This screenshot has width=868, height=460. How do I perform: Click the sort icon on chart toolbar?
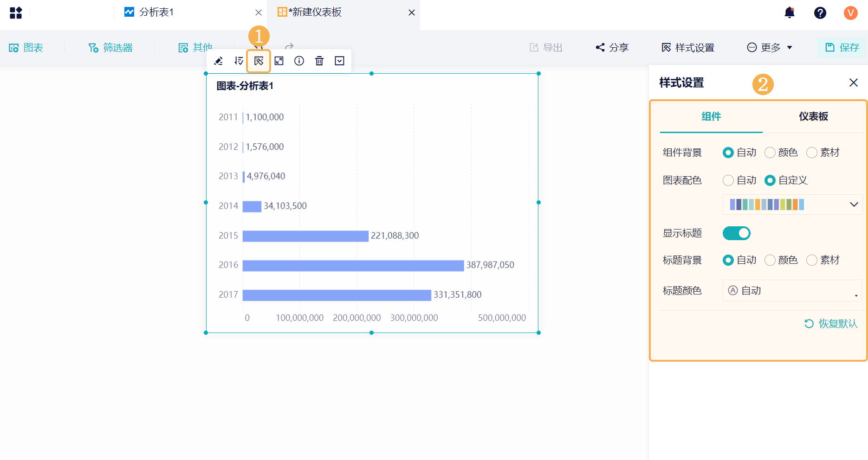(239, 61)
